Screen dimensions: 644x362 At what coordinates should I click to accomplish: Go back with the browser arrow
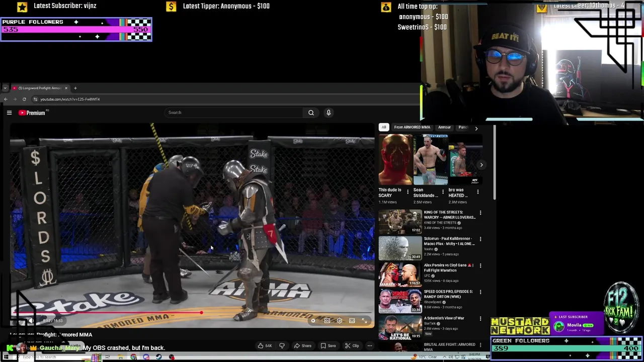tap(6, 99)
